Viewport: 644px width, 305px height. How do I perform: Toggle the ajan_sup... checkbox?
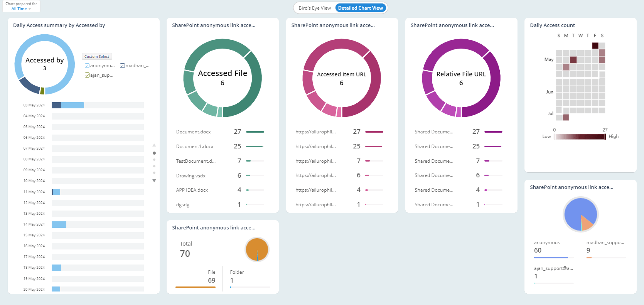pyautogui.click(x=87, y=75)
